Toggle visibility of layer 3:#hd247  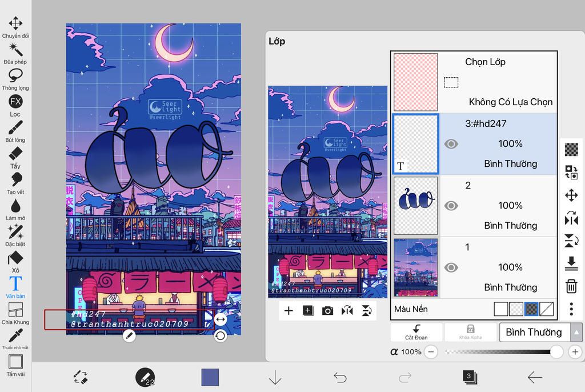[451, 144]
